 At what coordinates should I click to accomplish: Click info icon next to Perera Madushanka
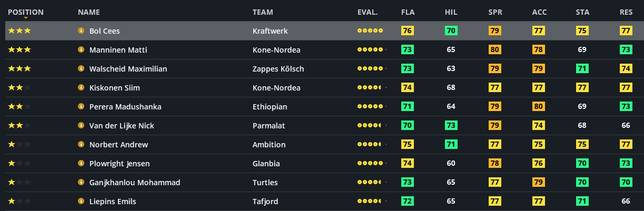81,107
